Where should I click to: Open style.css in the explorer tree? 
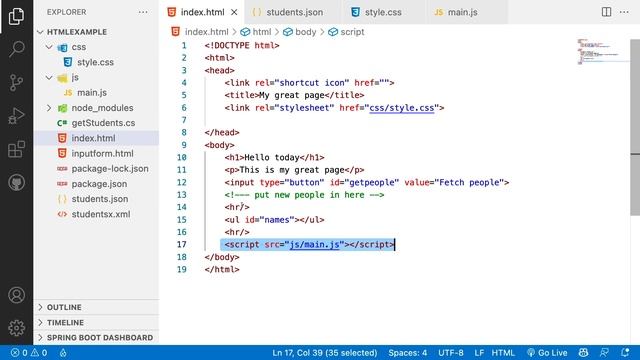coord(96,62)
